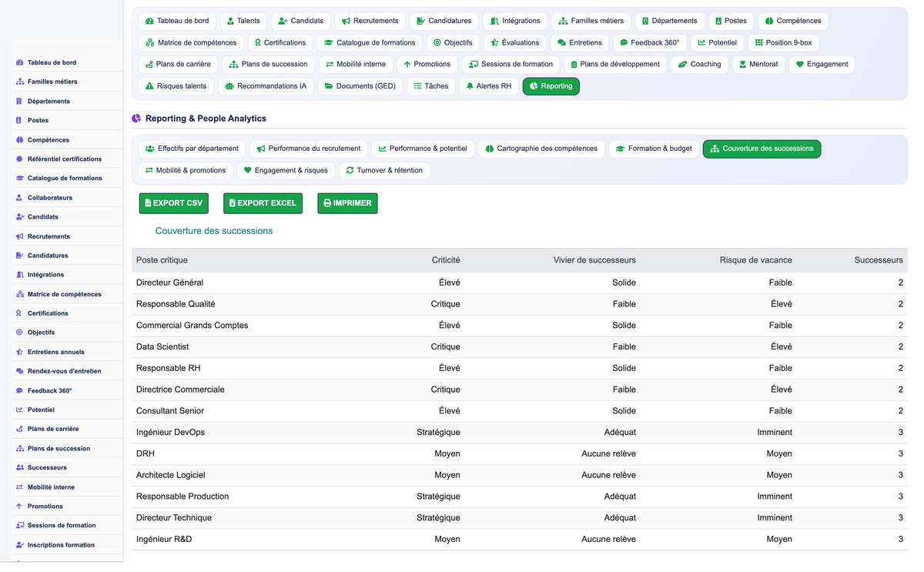Image resolution: width=924 pixels, height=572 pixels.
Task: Open the Mentorat tab
Action: (758, 65)
